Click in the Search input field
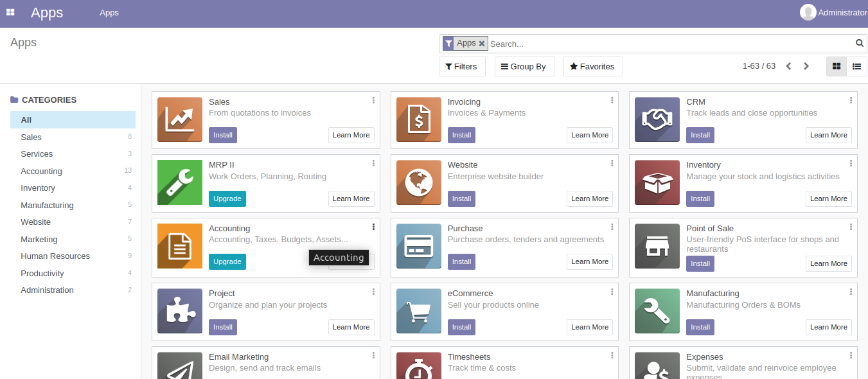 (668, 44)
